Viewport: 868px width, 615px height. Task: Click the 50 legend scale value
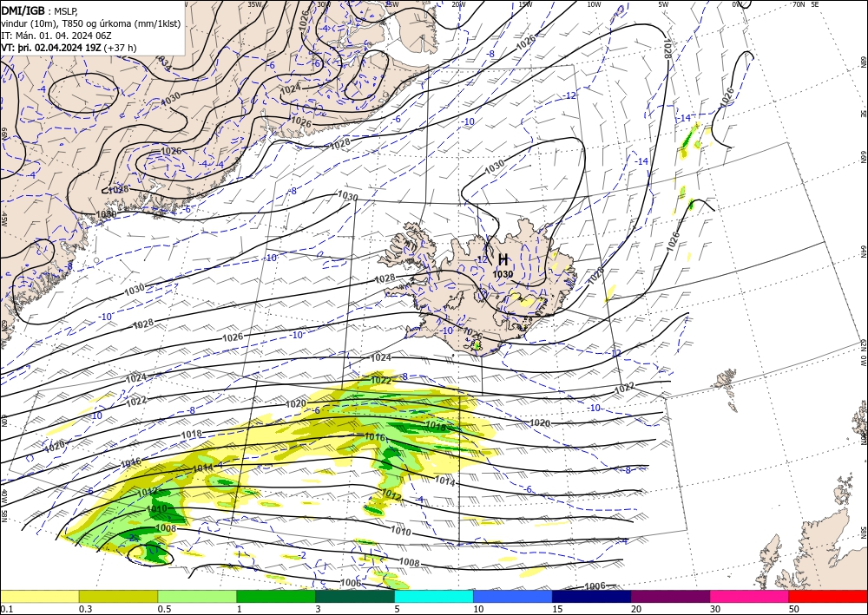point(794,609)
